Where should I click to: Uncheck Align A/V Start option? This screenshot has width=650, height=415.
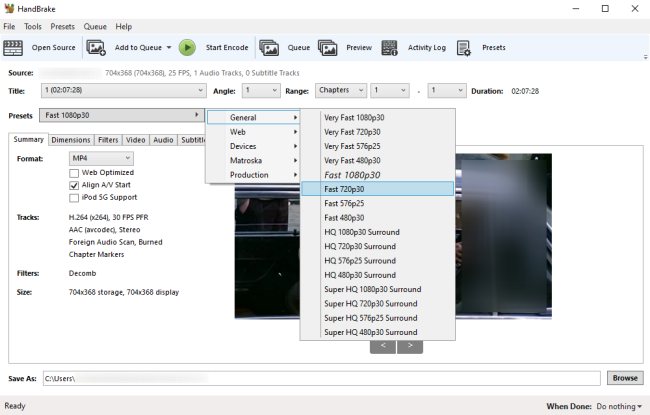(73, 185)
